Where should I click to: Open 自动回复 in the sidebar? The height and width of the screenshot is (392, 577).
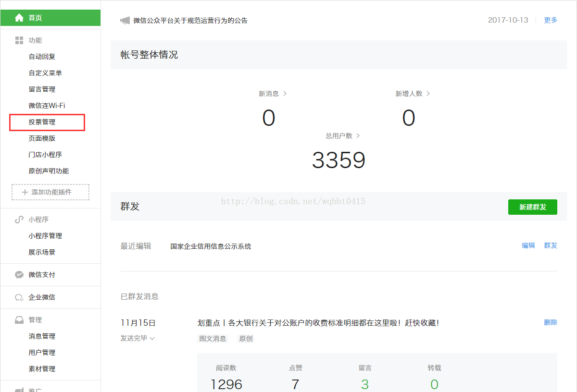click(x=42, y=57)
